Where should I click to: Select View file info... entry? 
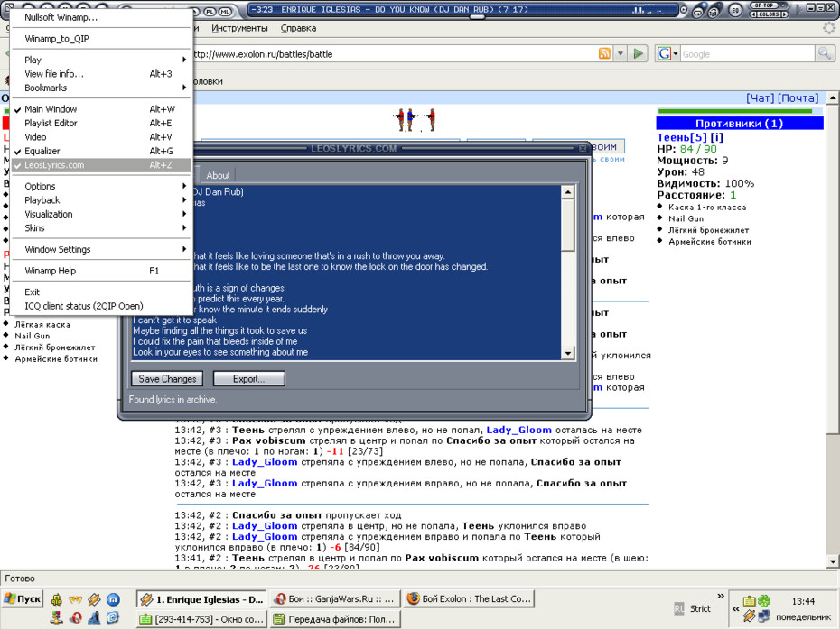(101, 74)
